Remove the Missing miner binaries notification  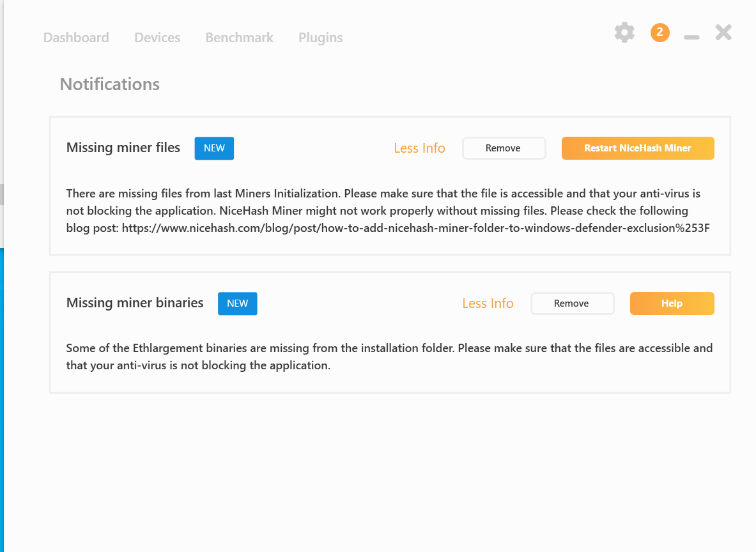click(x=573, y=303)
